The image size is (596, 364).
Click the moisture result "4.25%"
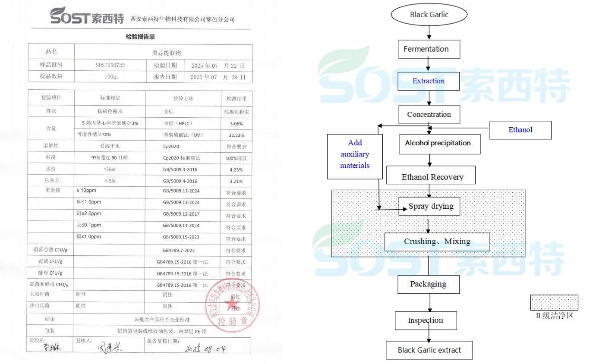coord(236,170)
